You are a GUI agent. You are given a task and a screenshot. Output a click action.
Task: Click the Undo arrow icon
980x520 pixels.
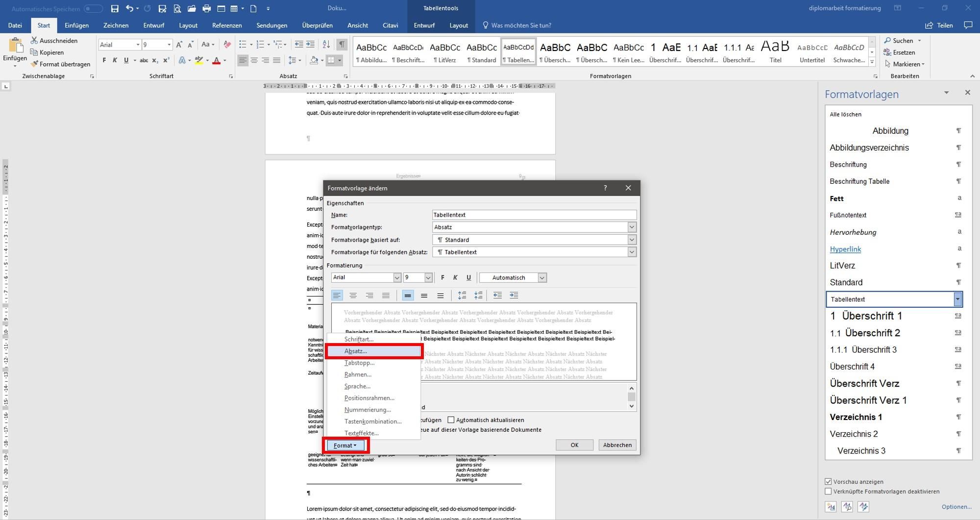(129, 8)
